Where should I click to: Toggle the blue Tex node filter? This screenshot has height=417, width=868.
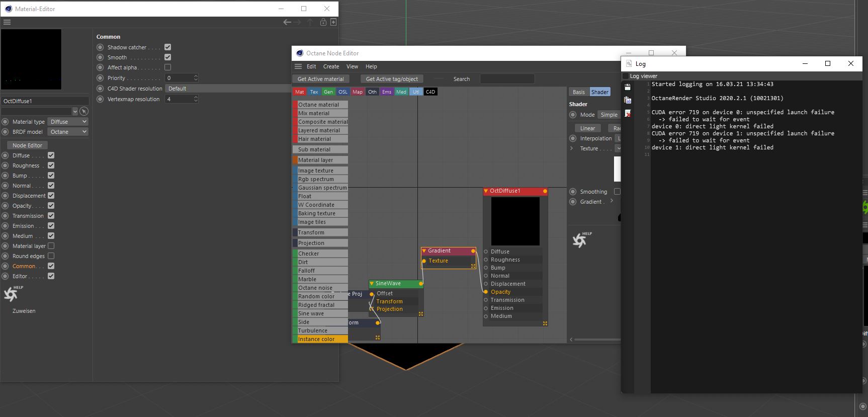click(314, 92)
